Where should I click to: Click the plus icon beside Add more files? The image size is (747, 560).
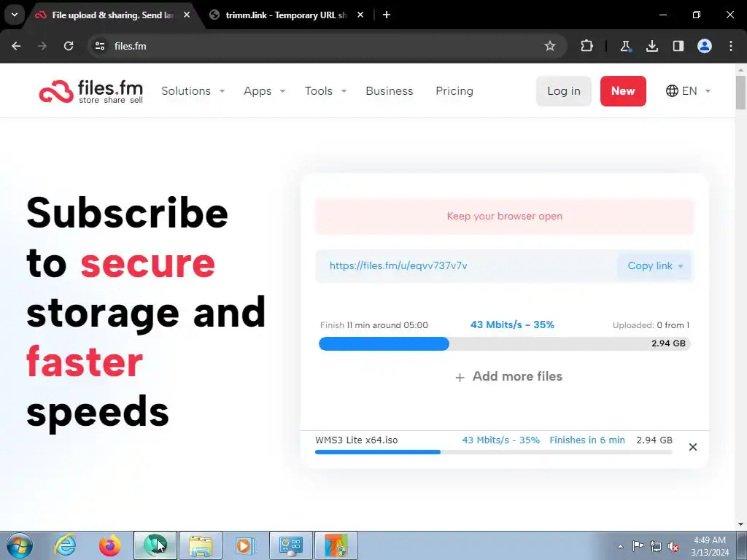click(x=460, y=378)
